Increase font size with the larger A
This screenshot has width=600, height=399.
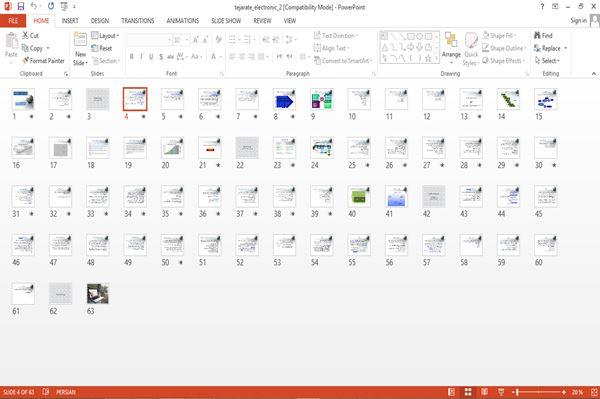click(x=196, y=40)
